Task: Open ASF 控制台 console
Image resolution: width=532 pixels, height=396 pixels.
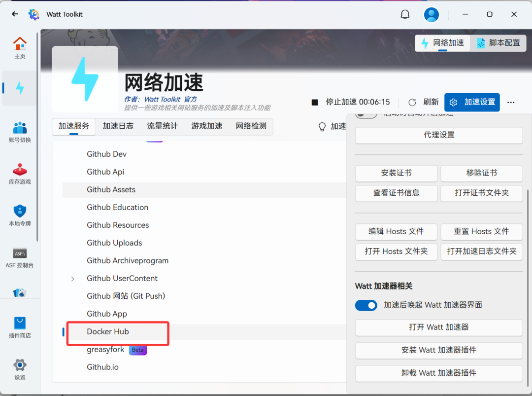Action: (x=20, y=257)
